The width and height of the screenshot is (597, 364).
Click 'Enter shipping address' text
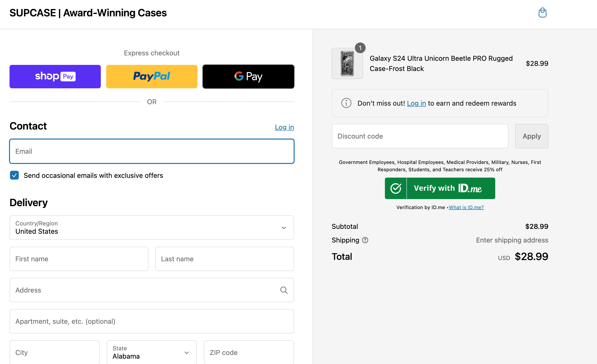click(512, 240)
